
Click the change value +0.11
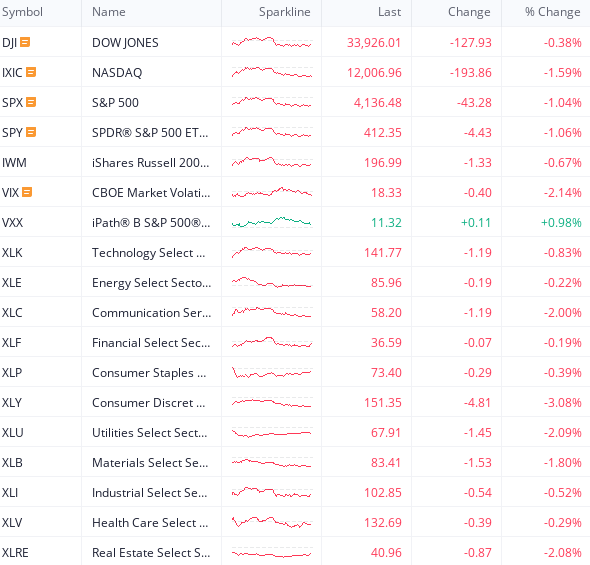point(476,223)
